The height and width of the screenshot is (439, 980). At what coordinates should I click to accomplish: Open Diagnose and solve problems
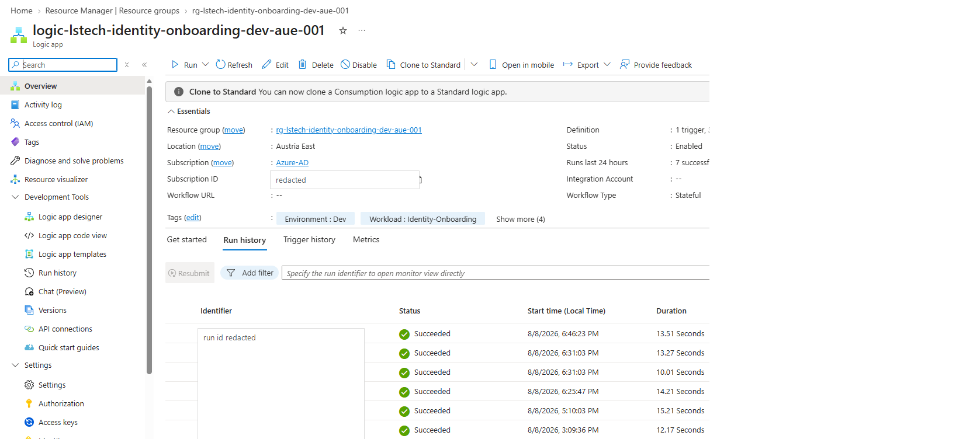72,161
